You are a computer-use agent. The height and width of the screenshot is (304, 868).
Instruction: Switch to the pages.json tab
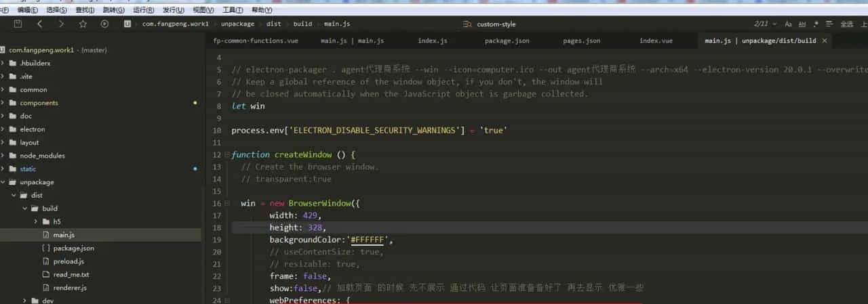tap(581, 41)
